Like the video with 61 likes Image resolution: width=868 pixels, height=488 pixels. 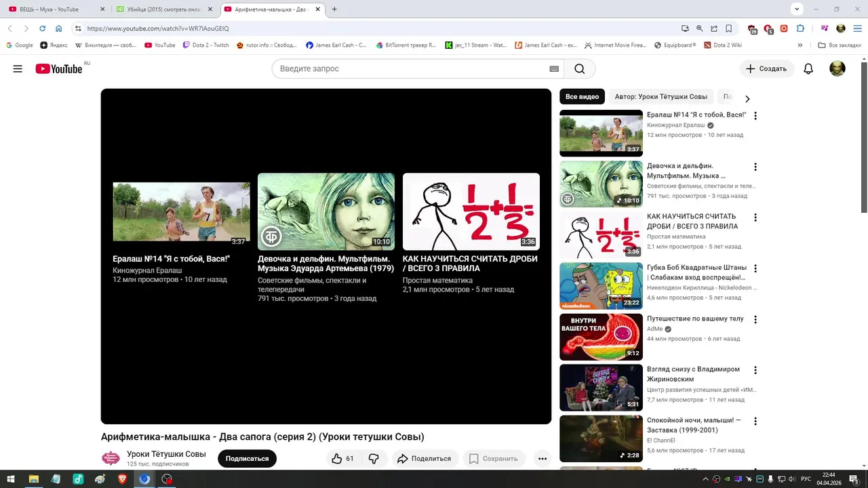[x=342, y=459]
